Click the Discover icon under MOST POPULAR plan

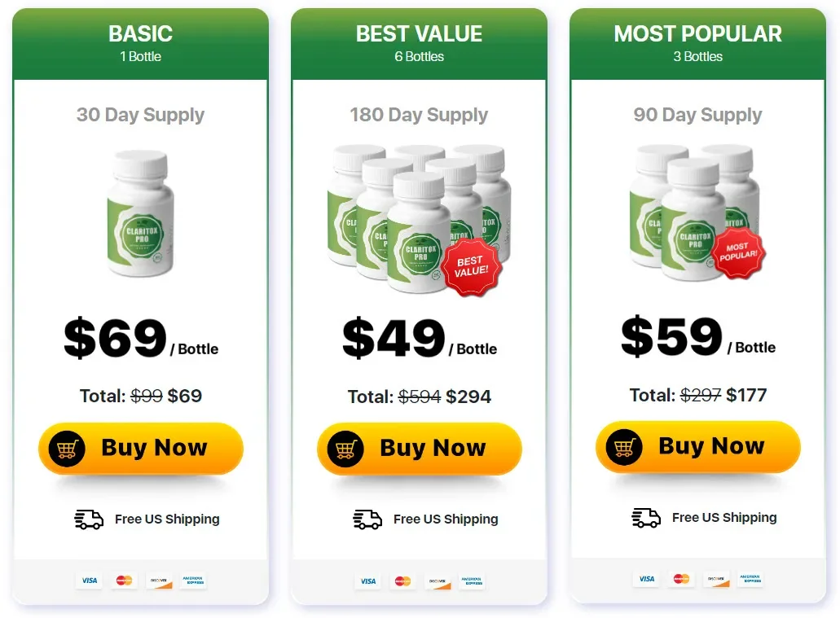pyautogui.click(x=715, y=579)
